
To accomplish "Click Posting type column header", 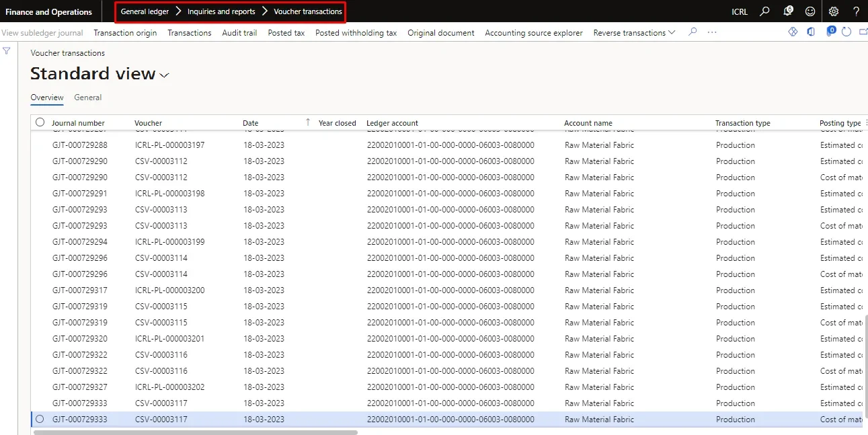I will (840, 123).
